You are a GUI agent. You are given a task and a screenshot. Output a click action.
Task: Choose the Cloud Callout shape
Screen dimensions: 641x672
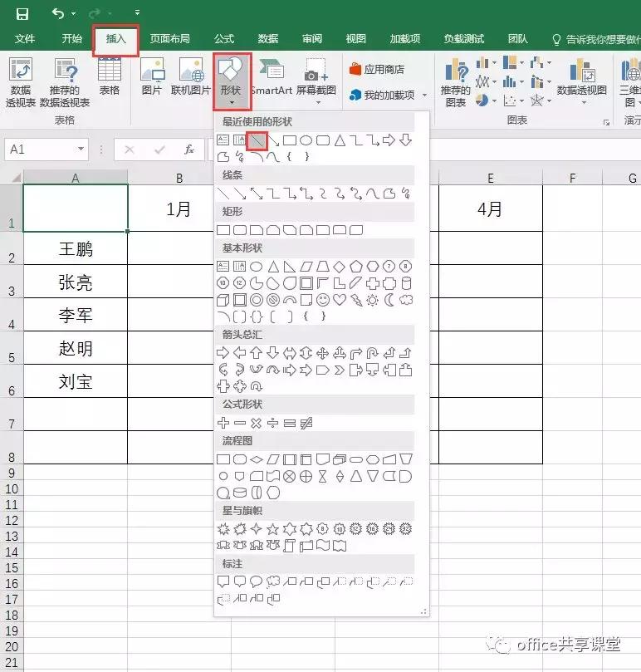273,581
